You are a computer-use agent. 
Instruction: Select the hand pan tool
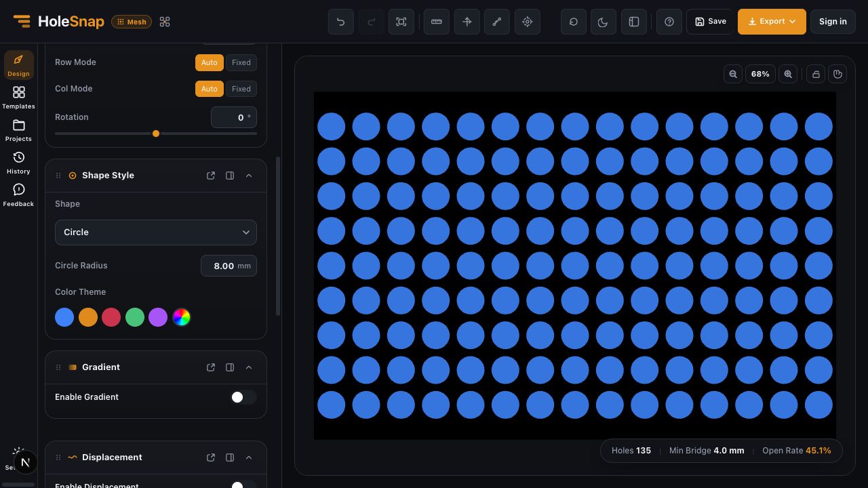pyautogui.click(x=838, y=74)
